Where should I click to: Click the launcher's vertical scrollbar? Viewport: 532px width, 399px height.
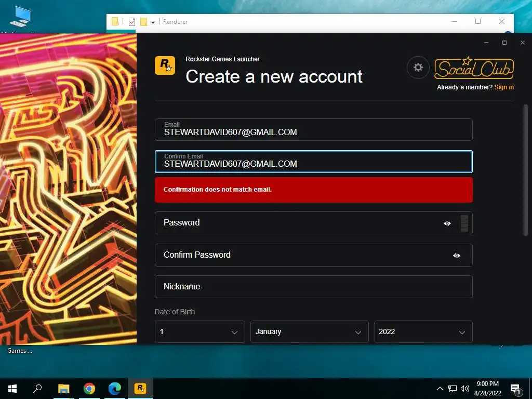click(x=525, y=170)
